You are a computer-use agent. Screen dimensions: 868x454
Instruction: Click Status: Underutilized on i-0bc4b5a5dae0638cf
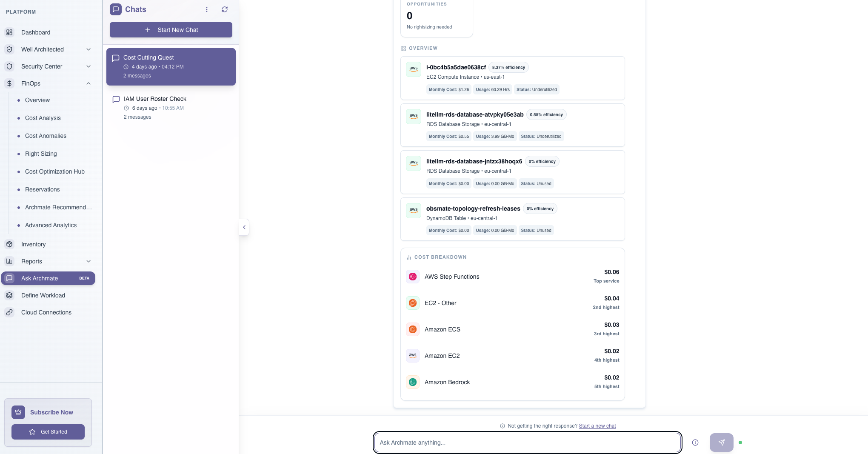(x=537, y=89)
